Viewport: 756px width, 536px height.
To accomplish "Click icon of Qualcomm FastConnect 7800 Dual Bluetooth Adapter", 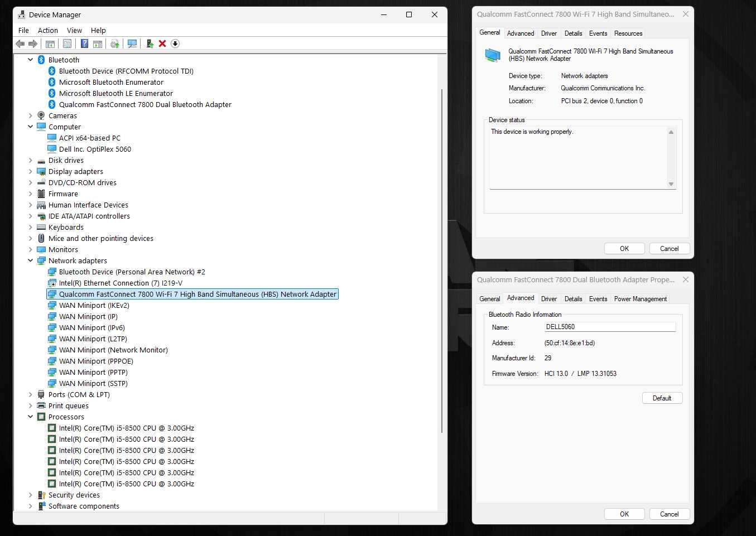I will [52, 104].
